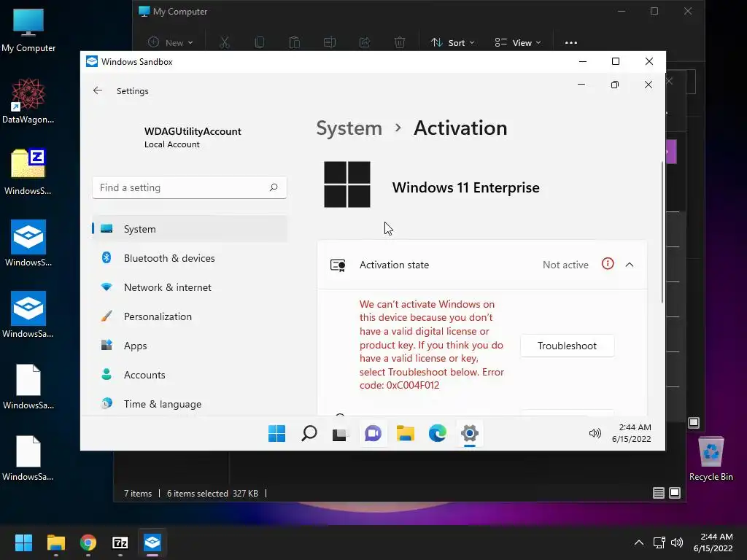
Task: Select the 7z archive folder desktop icon
Action: [28, 172]
